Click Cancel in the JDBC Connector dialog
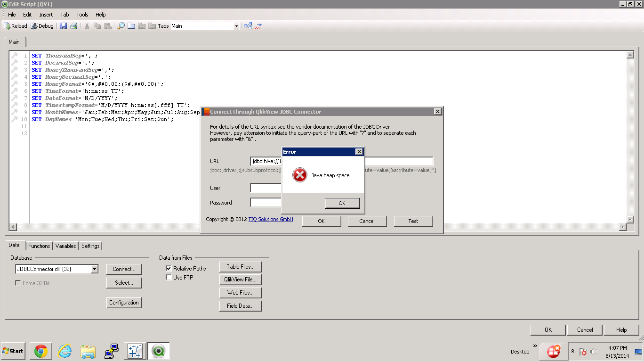This screenshot has height=362, width=644. click(367, 221)
